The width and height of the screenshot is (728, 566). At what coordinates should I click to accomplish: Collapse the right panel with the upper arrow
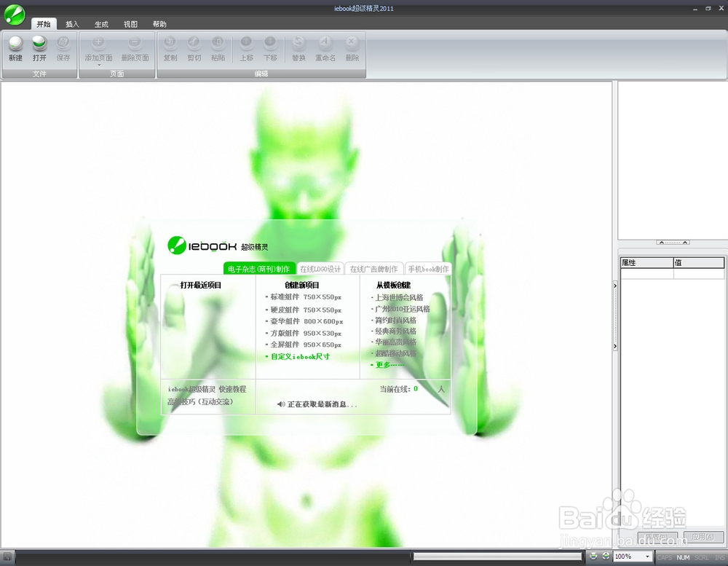click(615, 286)
